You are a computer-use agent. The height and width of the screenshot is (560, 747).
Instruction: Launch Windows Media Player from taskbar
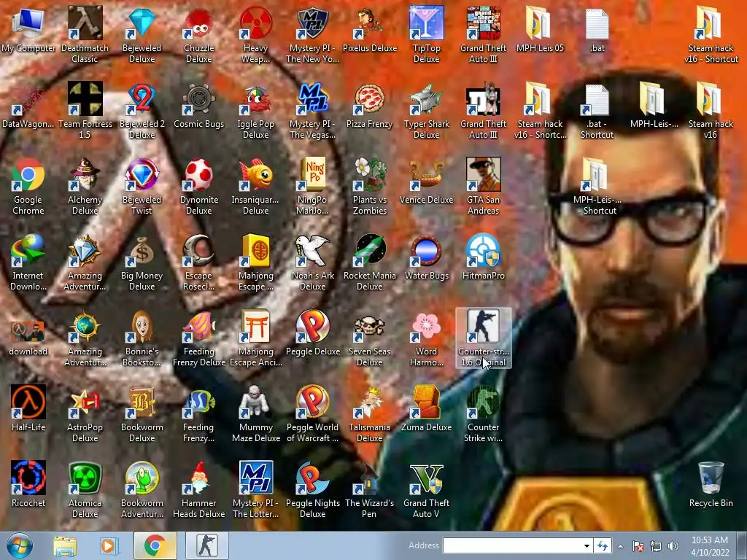point(108,546)
